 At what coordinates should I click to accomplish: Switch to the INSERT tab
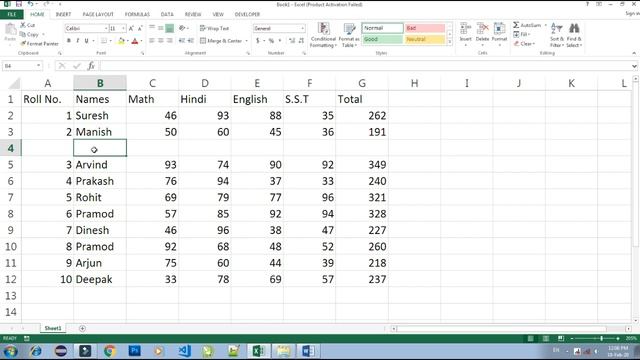tap(63, 14)
